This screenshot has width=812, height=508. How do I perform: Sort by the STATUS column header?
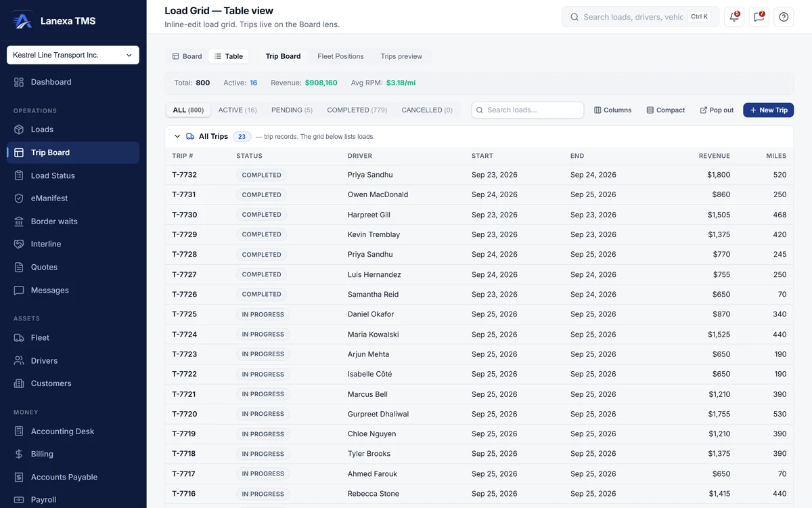(x=249, y=156)
